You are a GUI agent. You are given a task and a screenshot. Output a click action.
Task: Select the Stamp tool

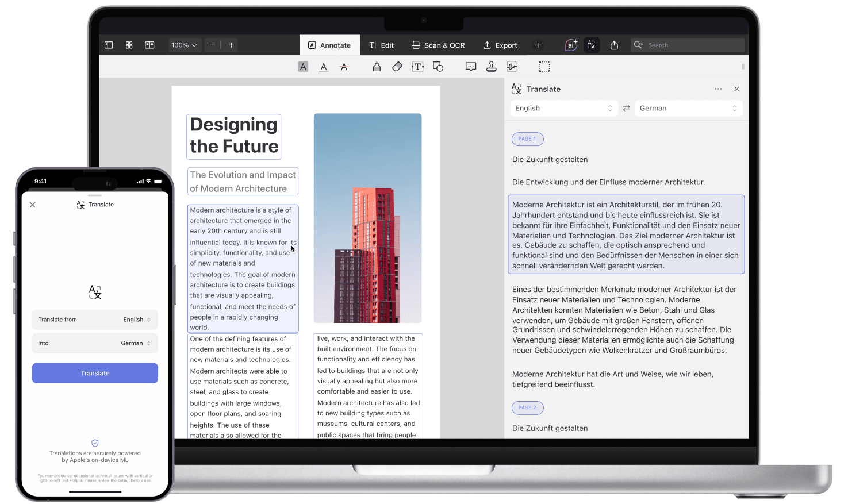(x=492, y=67)
